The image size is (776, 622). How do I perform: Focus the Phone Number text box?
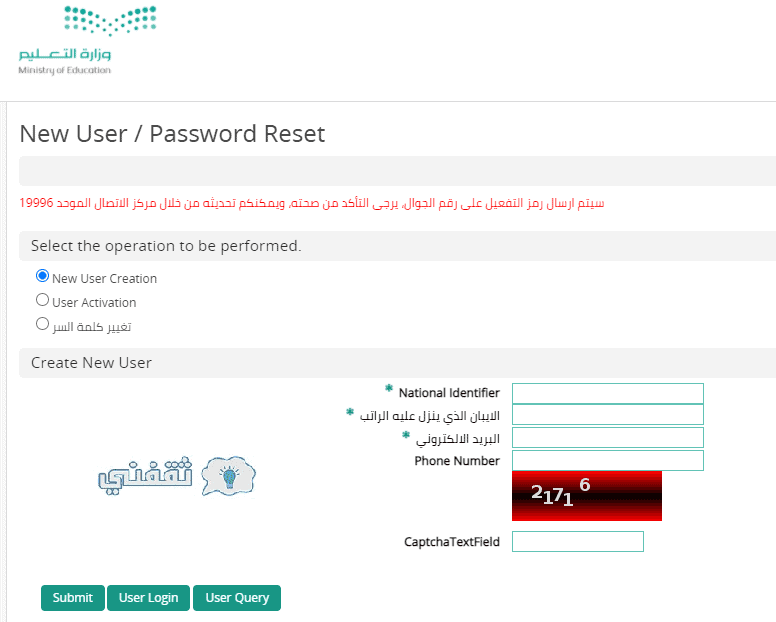pos(608,461)
